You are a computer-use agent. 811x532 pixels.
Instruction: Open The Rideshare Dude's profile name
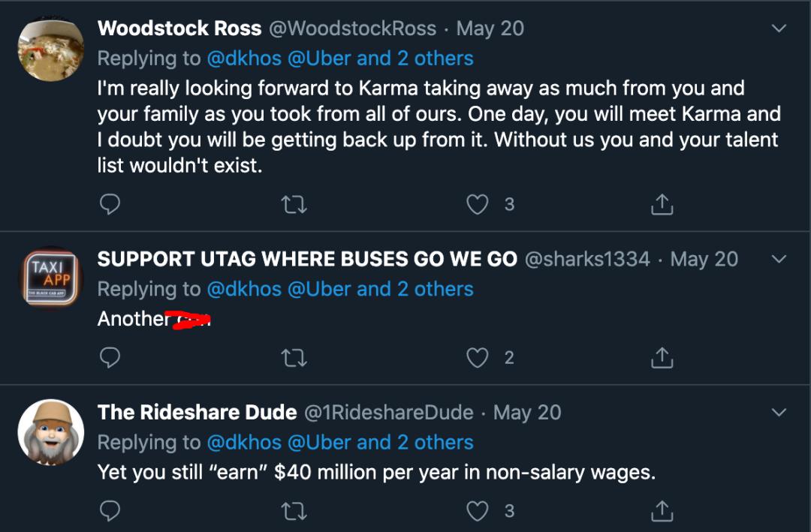(197, 412)
